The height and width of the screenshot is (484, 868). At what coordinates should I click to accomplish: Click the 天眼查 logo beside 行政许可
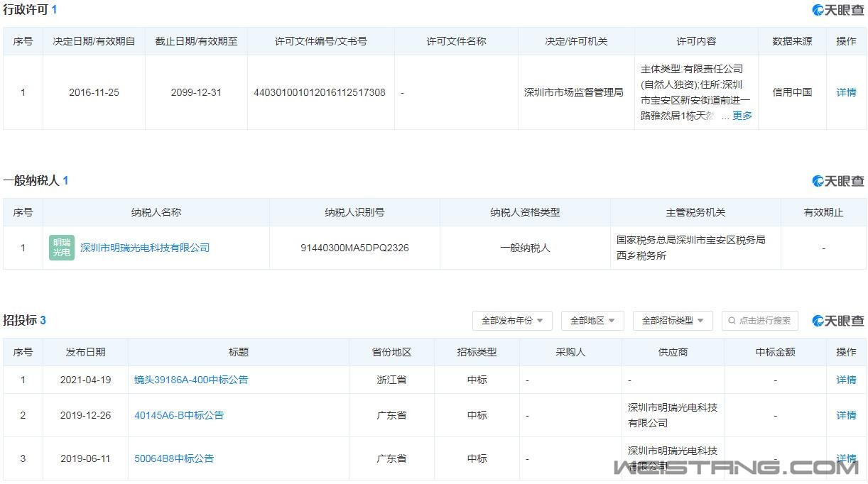click(x=838, y=10)
